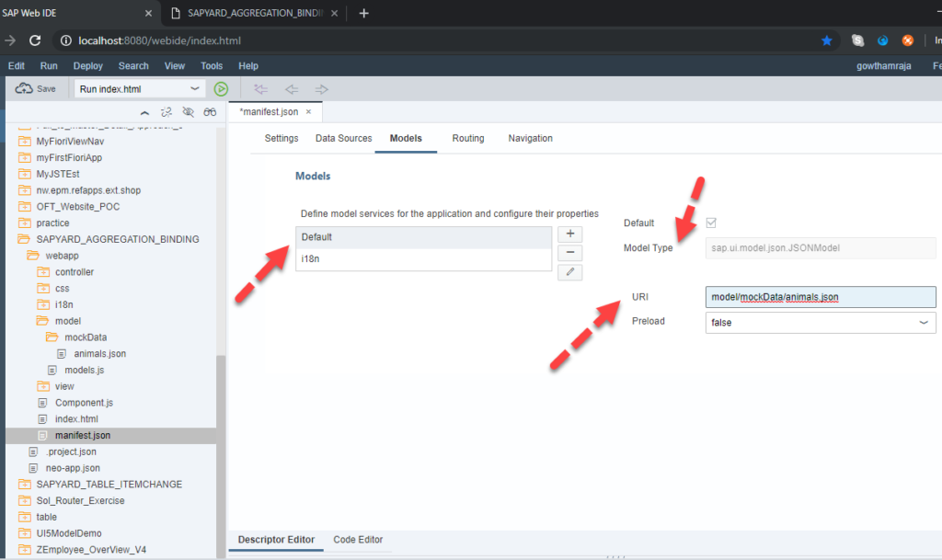Screen dimensions: 942x560
Task: Close the SAPYARD_AGGREGATION_BINDING browser tab
Action: point(335,13)
